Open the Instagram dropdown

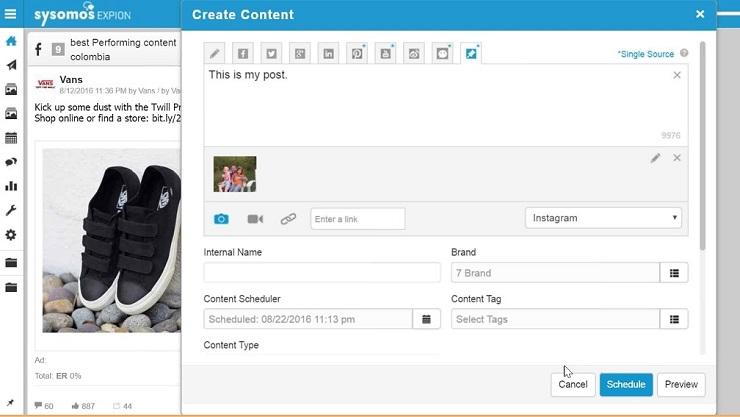(x=603, y=218)
